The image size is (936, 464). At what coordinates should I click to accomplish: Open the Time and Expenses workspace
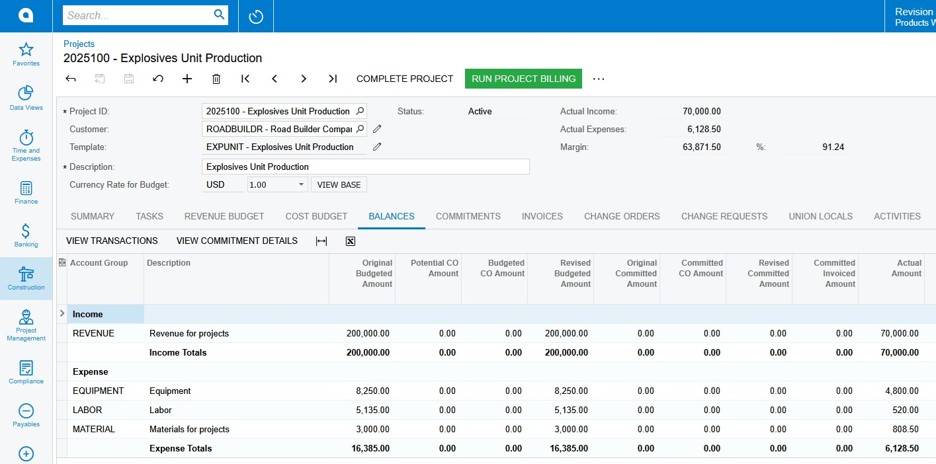point(26,144)
